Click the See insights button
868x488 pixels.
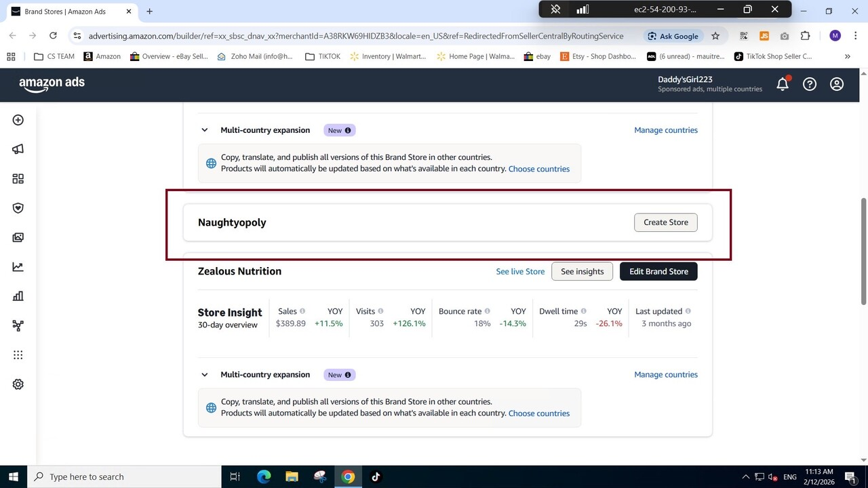(x=582, y=271)
